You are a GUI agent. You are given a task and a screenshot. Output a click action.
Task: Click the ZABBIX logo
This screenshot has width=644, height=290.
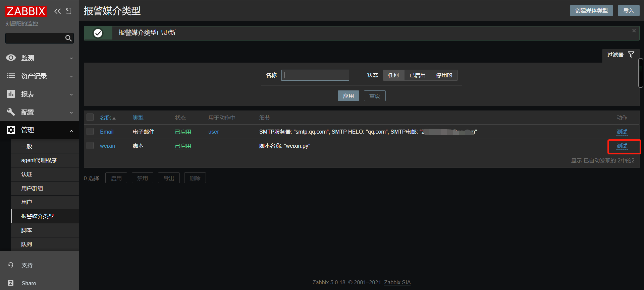point(26,11)
